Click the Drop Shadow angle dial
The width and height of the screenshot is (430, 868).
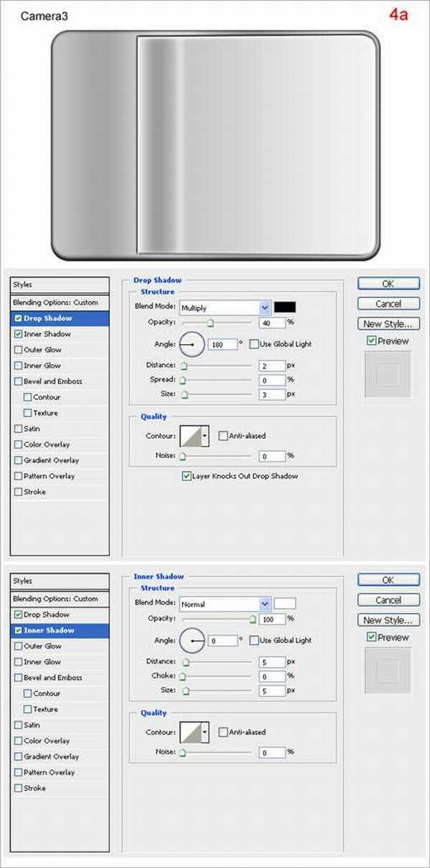[x=192, y=345]
